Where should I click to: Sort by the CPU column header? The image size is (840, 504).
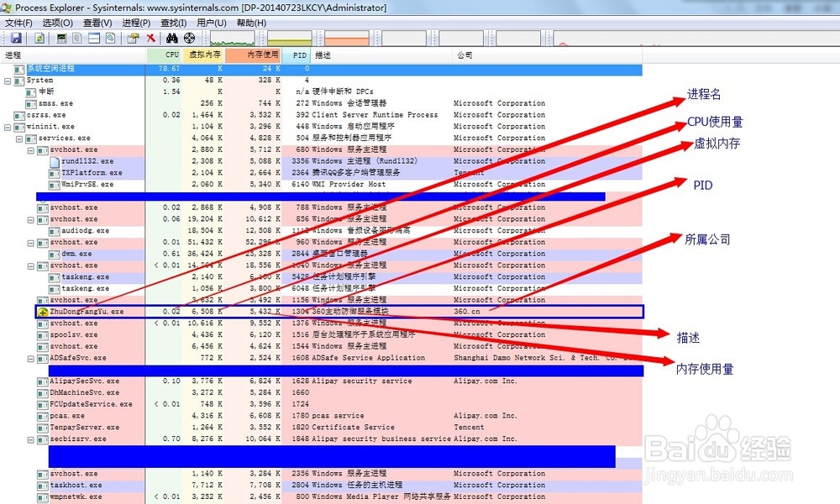click(x=164, y=55)
